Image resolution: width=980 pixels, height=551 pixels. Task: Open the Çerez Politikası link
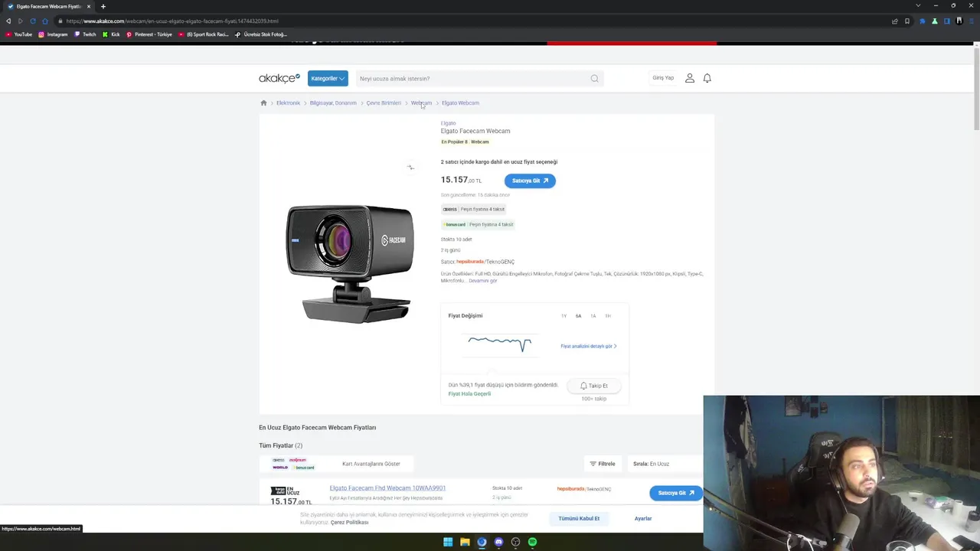pyautogui.click(x=350, y=522)
